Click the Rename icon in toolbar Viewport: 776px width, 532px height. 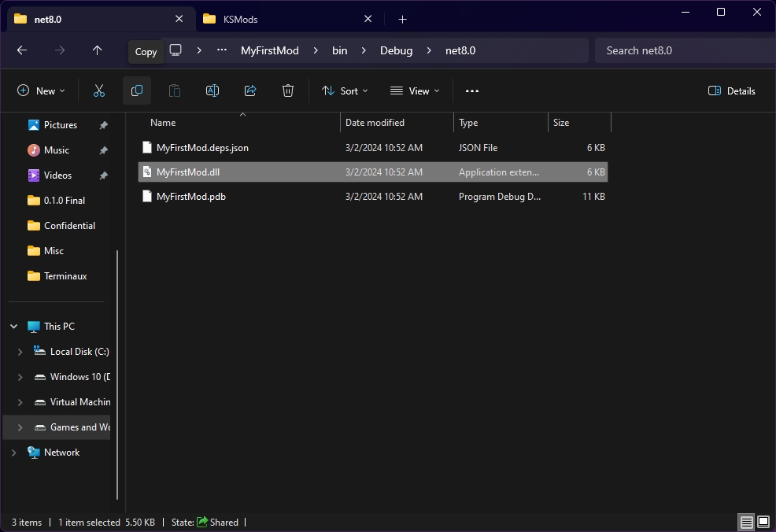pyautogui.click(x=212, y=91)
